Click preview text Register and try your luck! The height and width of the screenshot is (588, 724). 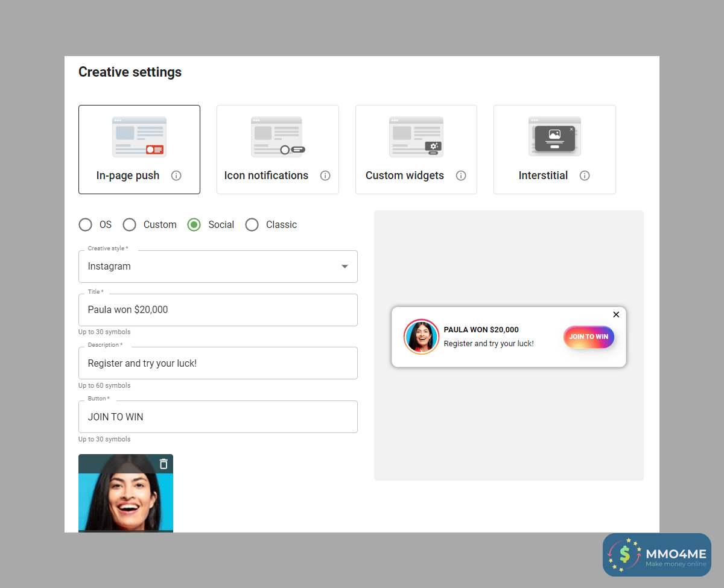(x=489, y=344)
